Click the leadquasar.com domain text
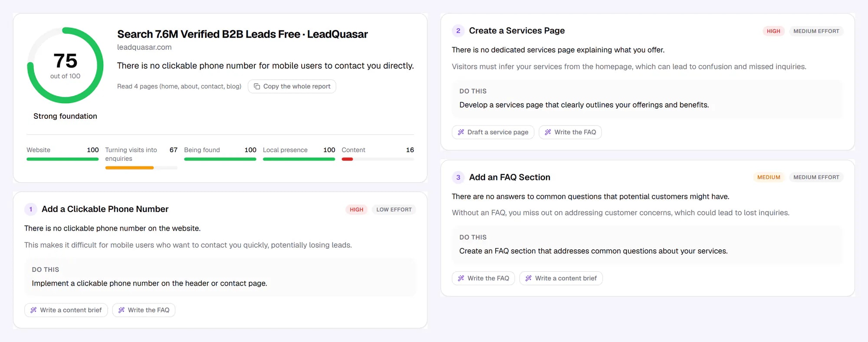The image size is (868, 342). point(144,47)
